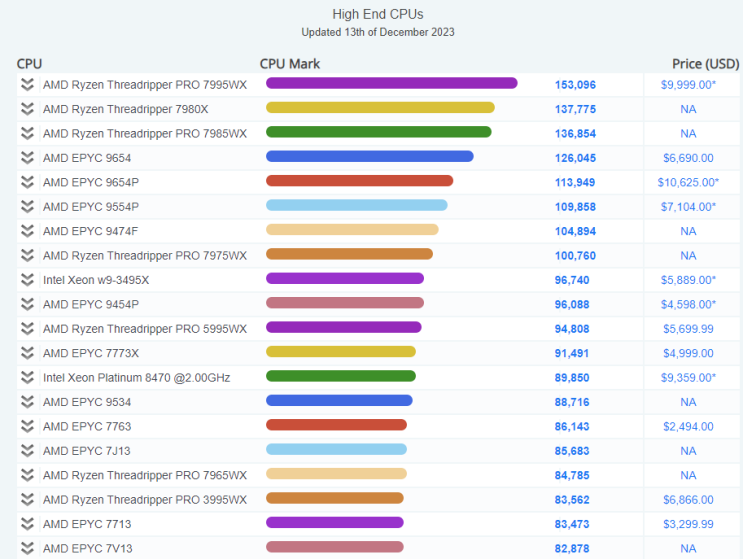Click the $2,494.00 price for EPYC 7763
The width and height of the screenshot is (743, 559).
(688, 426)
